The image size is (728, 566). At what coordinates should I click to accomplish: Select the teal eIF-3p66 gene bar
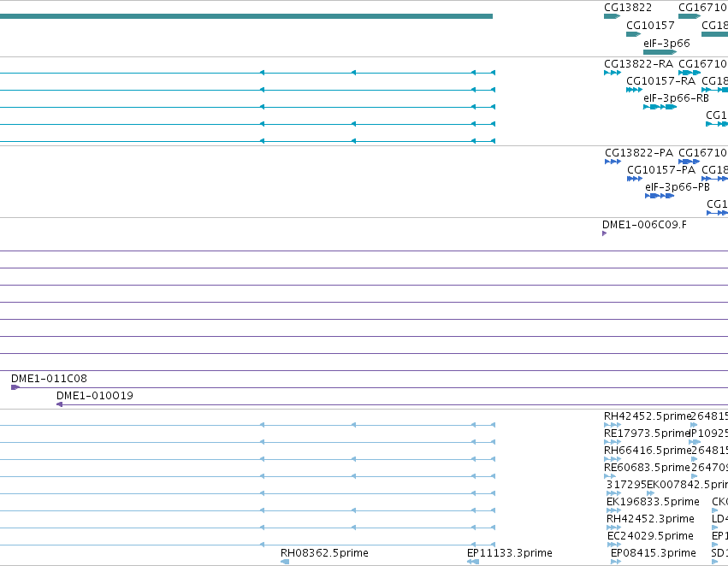pos(660,52)
